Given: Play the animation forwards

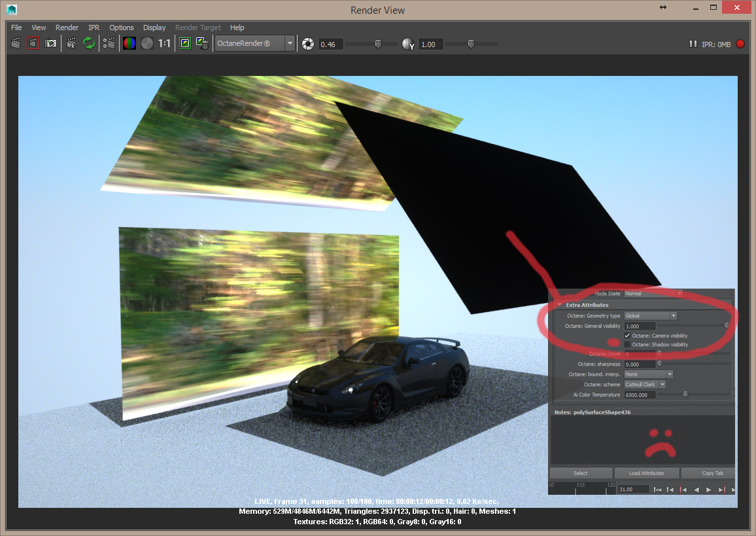Looking at the screenshot, I should tap(709, 490).
